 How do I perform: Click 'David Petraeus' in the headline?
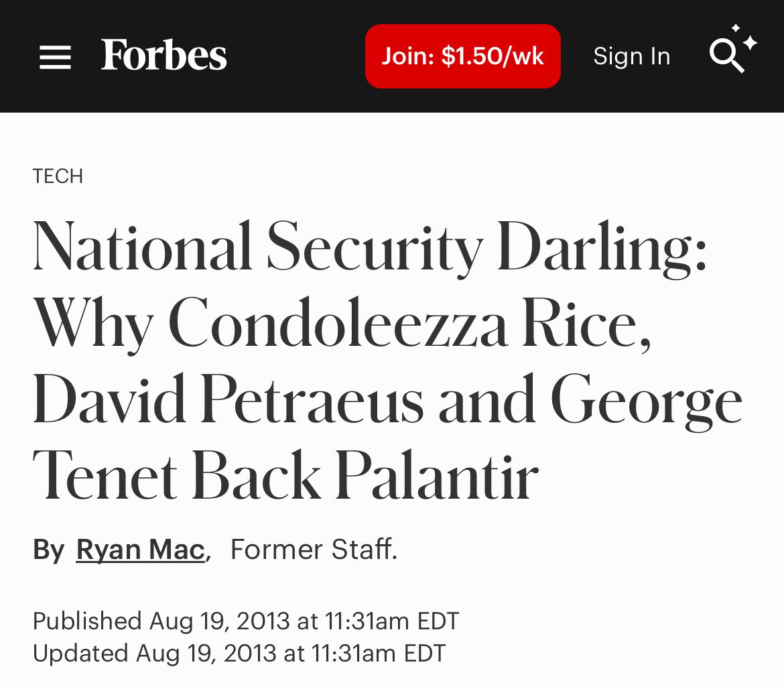click(228, 402)
